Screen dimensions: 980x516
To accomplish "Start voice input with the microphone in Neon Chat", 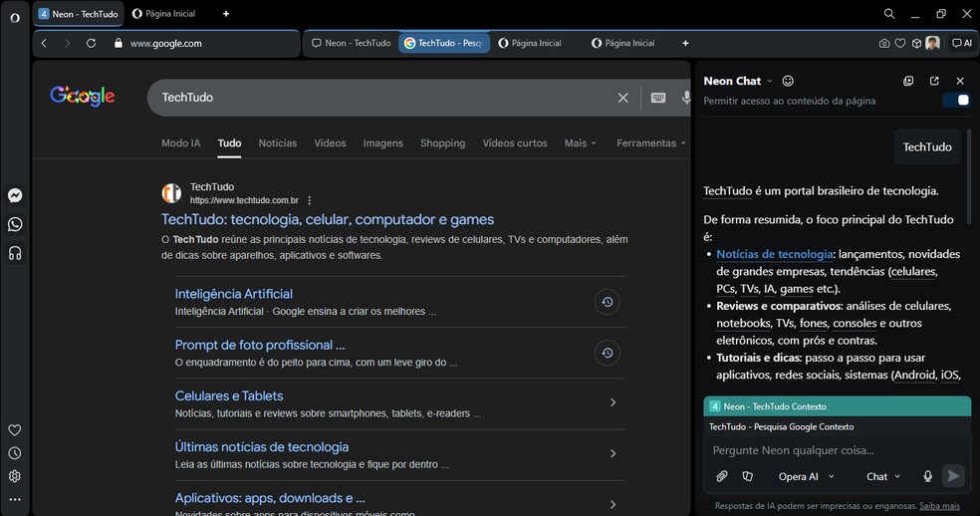I will [x=927, y=477].
